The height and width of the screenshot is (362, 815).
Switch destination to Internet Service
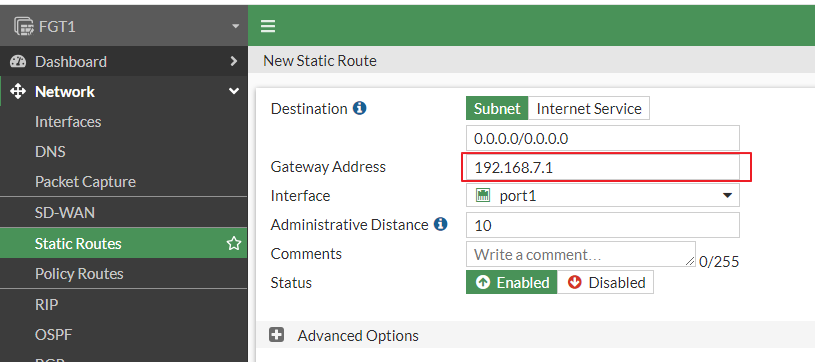[x=589, y=108]
